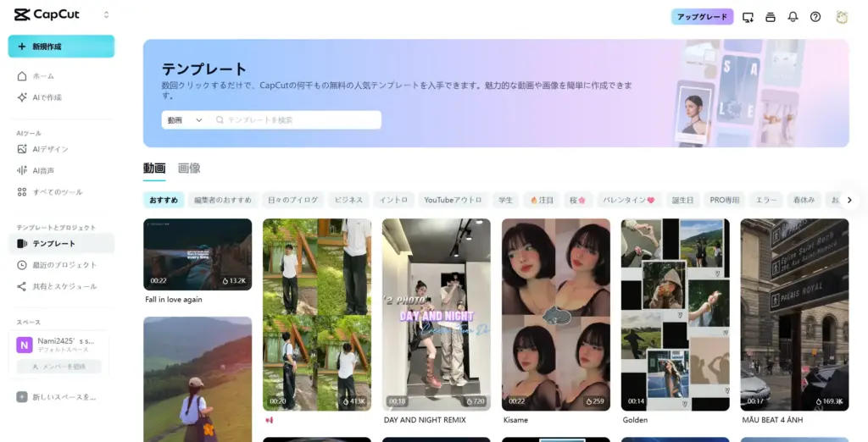This screenshot has width=868, height=442.
Task: Open AIで作成 in the sidebar
Action: tap(47, 97)
